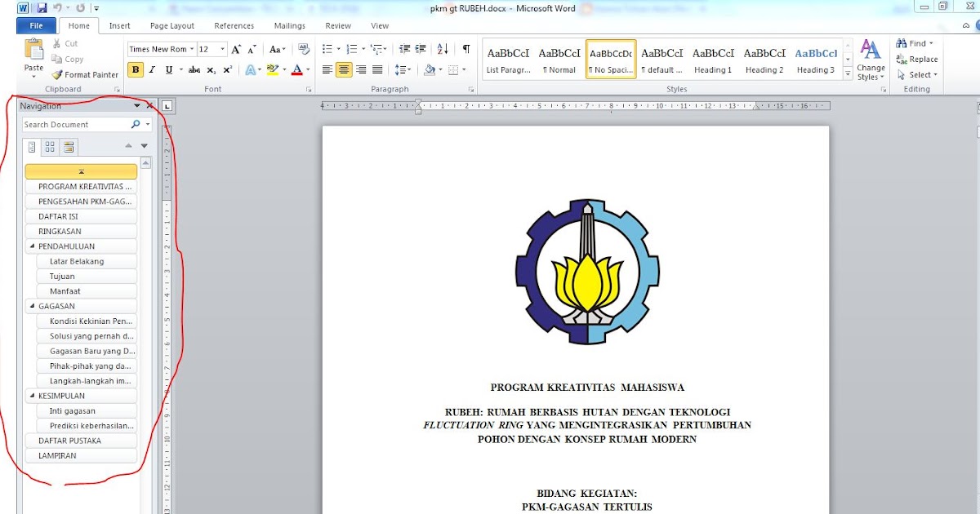Image resolution: width=980 pixels, height=514 pixels.
Task: Collapse the PENDAHULUAN heading triangle
Action: coord(32,246)
